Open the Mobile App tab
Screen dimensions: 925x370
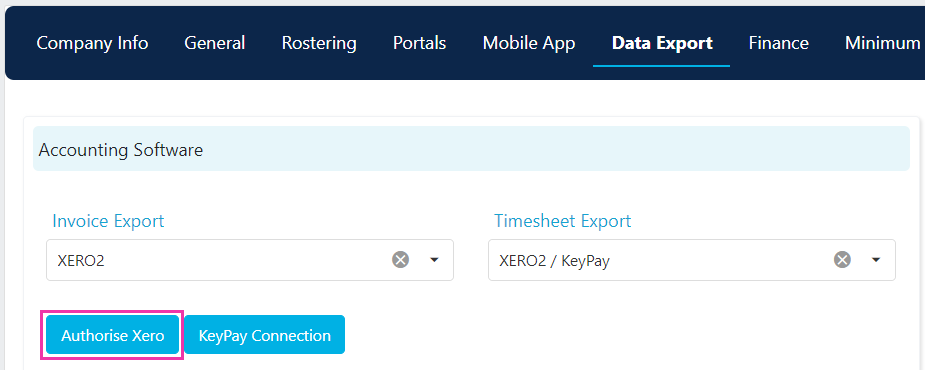[529, 43]
